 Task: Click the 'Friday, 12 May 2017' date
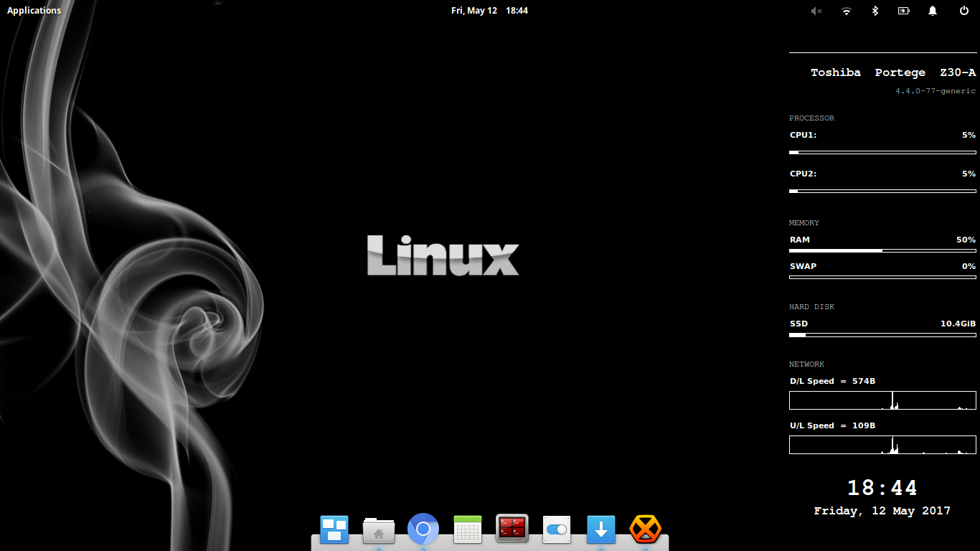882,511
